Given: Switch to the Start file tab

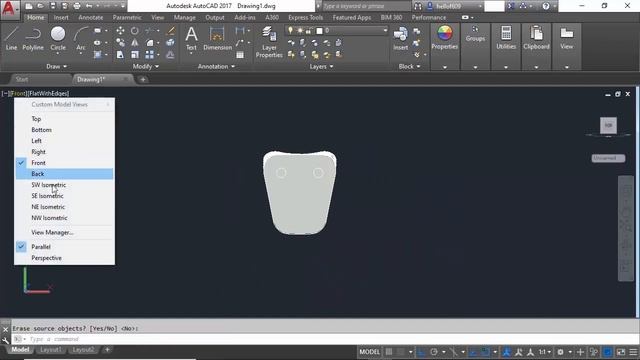Looking at the screenshot, I should pyautogui.click(x=22, y=80).
